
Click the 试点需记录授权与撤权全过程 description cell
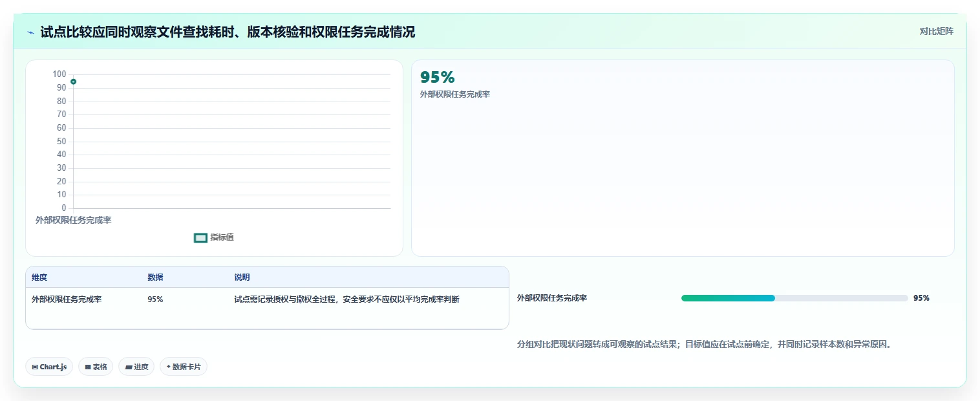pyautogui.click(x=346, y=299)
